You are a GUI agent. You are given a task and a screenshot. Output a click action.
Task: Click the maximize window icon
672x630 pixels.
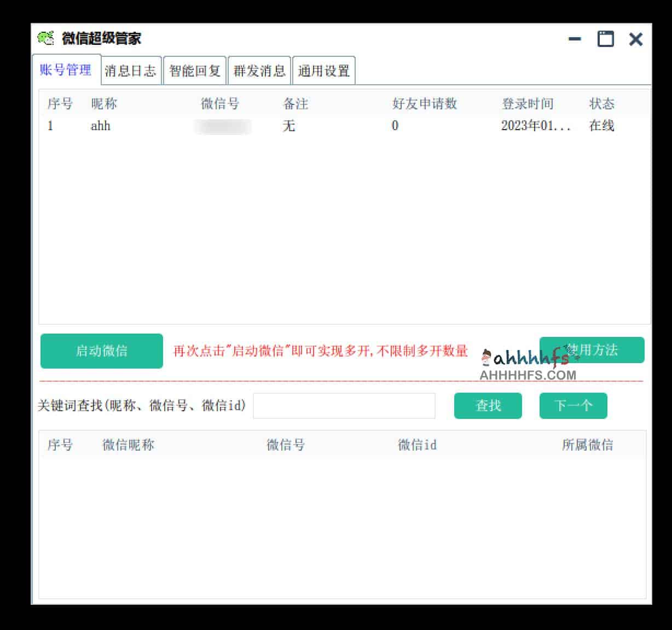605,39
